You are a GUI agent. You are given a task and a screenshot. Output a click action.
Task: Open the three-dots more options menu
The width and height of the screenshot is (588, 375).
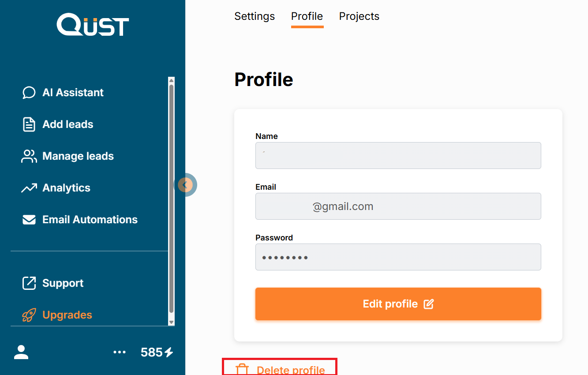click(120, 352)
